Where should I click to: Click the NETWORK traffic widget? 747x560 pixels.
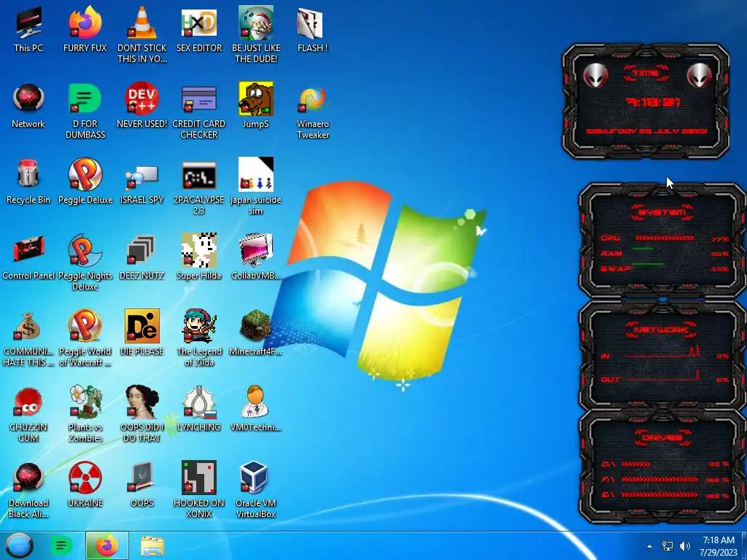tap(662, 355)
